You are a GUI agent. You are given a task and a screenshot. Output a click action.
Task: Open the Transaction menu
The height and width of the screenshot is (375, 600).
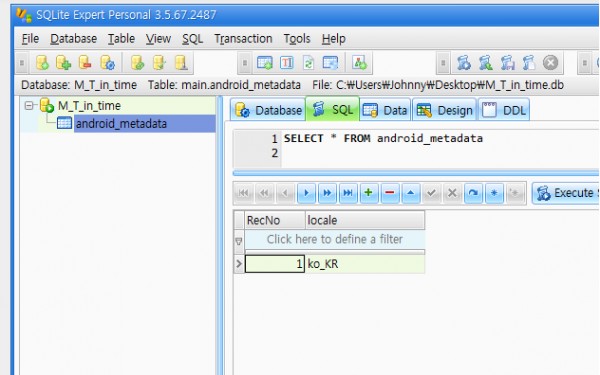pos(243,39)
